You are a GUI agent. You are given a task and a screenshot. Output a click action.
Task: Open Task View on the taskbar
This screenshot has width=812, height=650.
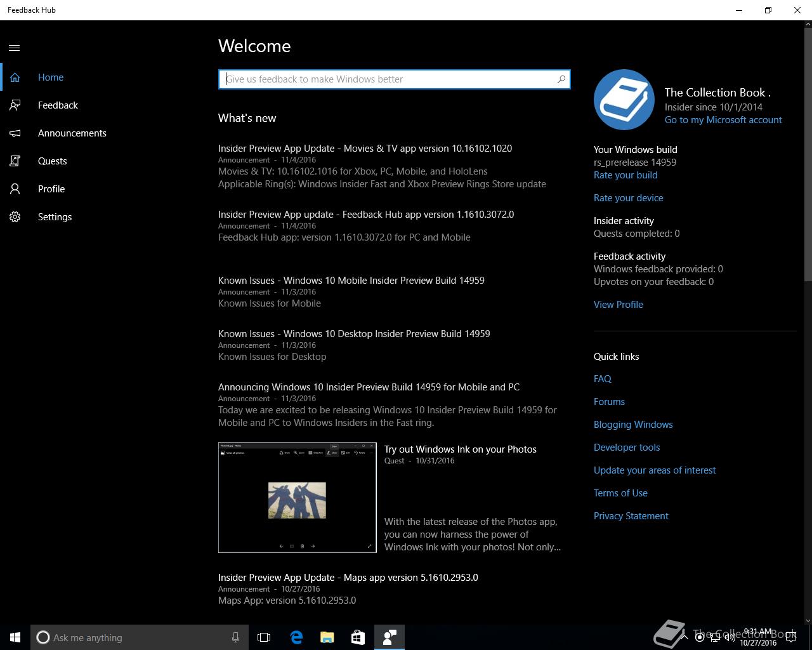pyautogui.click(x=264, y=637)
